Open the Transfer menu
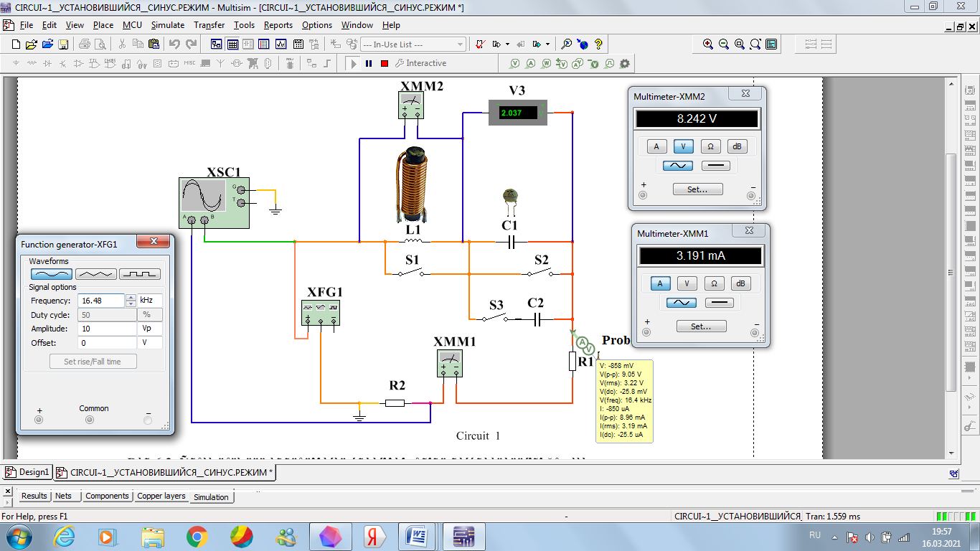The height and width of the screenshot is (551, 980). point(209,24)
